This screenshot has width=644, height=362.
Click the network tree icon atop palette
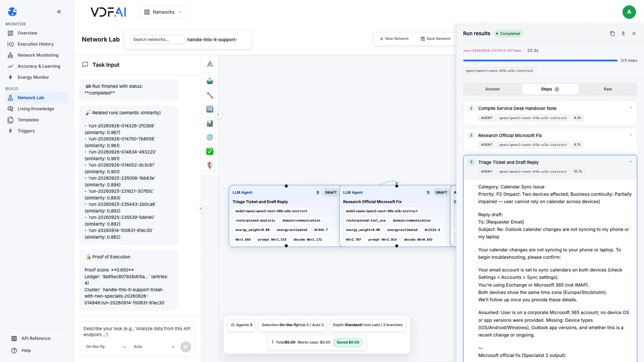[210, 64]
